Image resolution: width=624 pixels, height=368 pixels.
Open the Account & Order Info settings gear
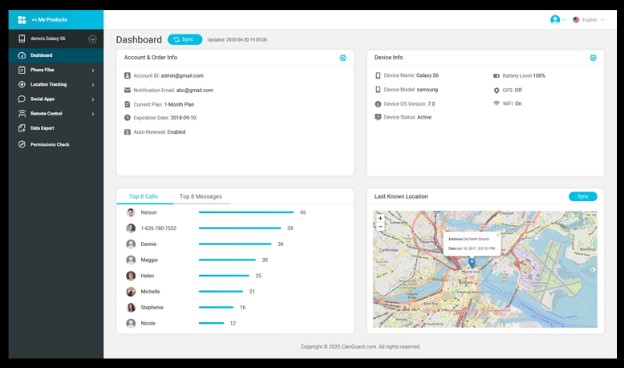[x=343, y=58]
